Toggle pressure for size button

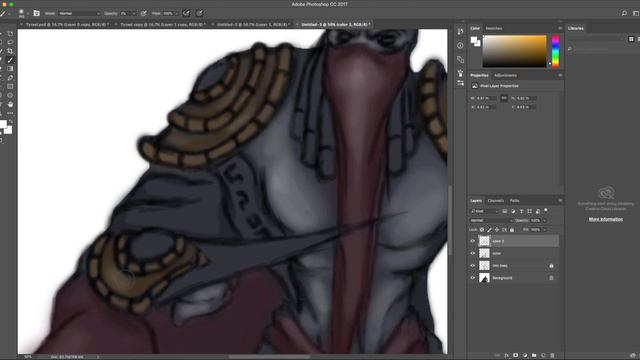[200, 13]
